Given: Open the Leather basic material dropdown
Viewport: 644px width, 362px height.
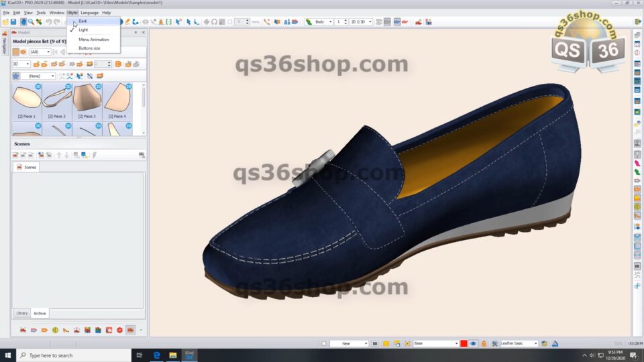Looking at the screenshot, I should [x=519, y=343].
